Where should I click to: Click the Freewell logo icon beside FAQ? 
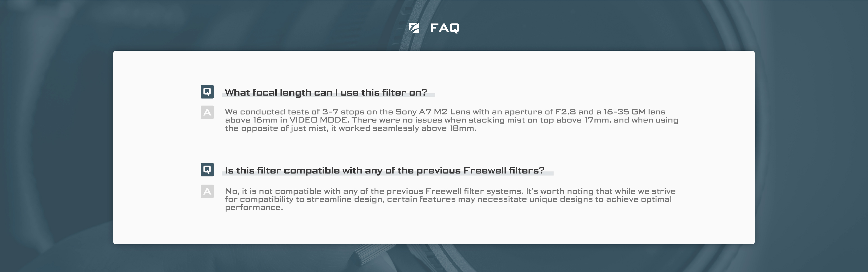click(x=414, y=28)
